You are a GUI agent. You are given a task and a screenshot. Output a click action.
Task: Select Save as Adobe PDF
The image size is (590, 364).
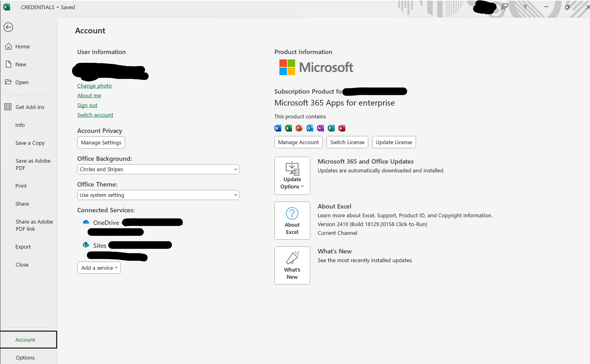click(x=33, y=164)
